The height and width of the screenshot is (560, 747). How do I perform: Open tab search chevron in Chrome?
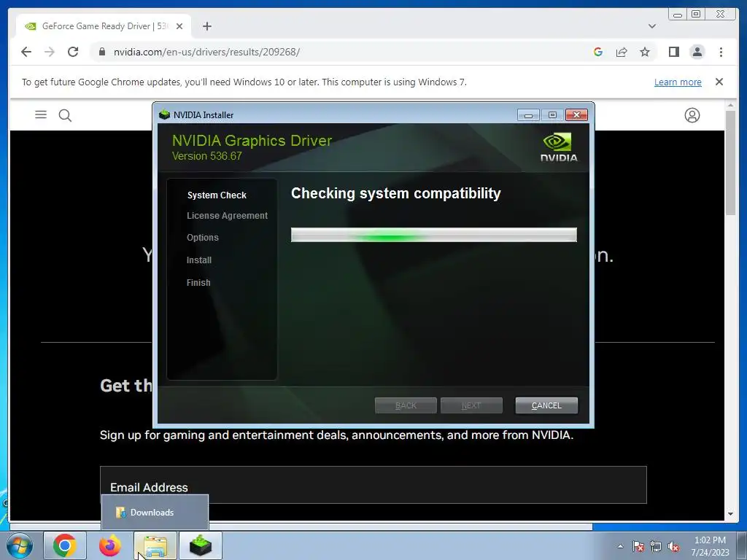pyautogui.click(x=652, y=26)
